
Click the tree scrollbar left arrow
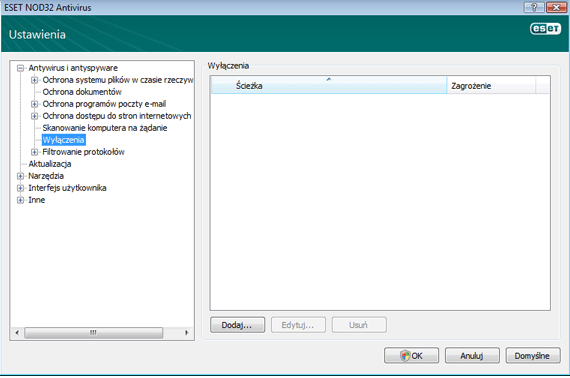pyautogui.click(x=17, y=333)
